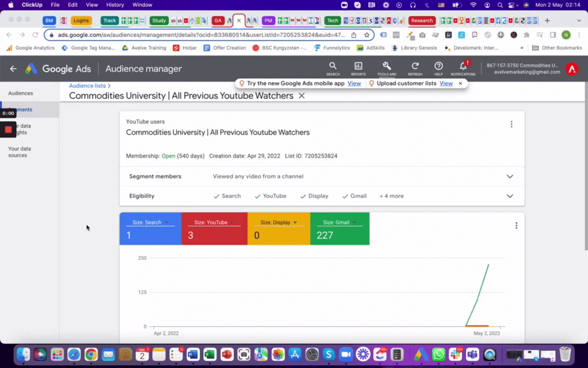The image size is (588, 368).
Task: Open the Search icon in Google Ads toolbar
Action: point(333,68)
